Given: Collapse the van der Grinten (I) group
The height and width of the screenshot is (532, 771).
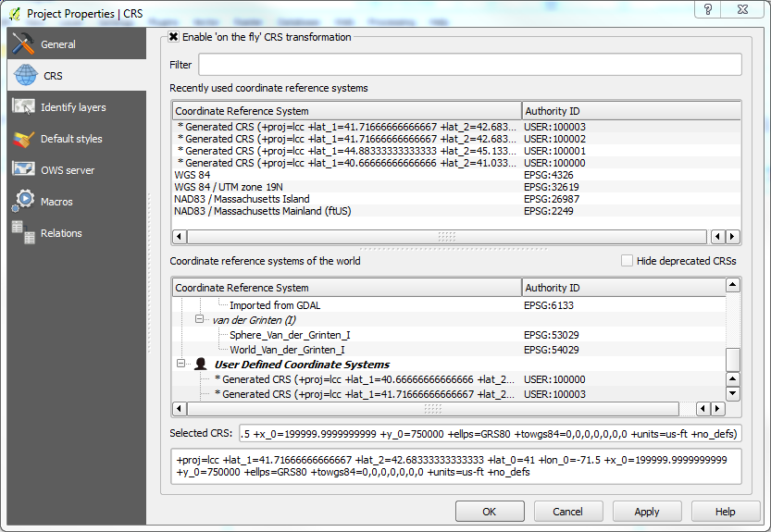Looking at the screenshot, I should [200, 320].
